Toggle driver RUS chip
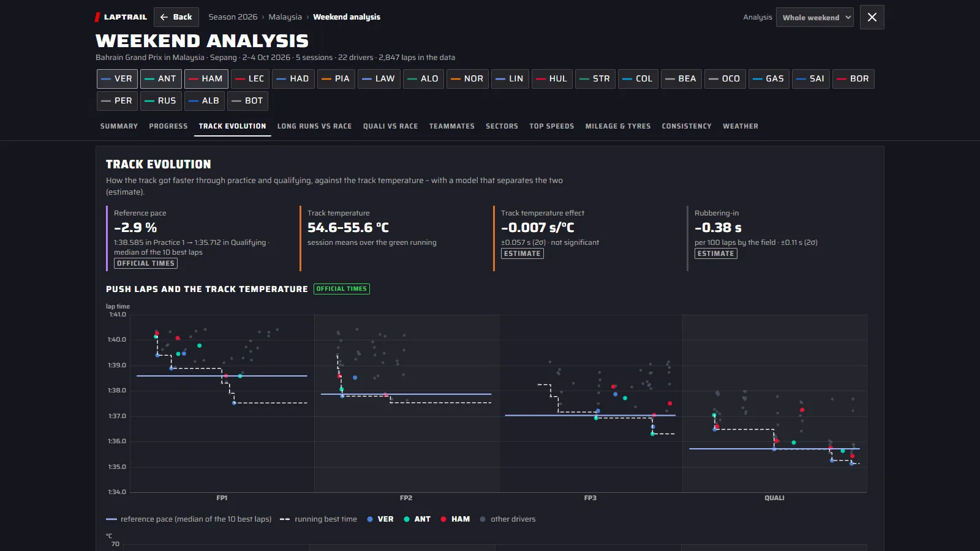The width and height of the screenshot is (980, 551). tap(161, 101)
